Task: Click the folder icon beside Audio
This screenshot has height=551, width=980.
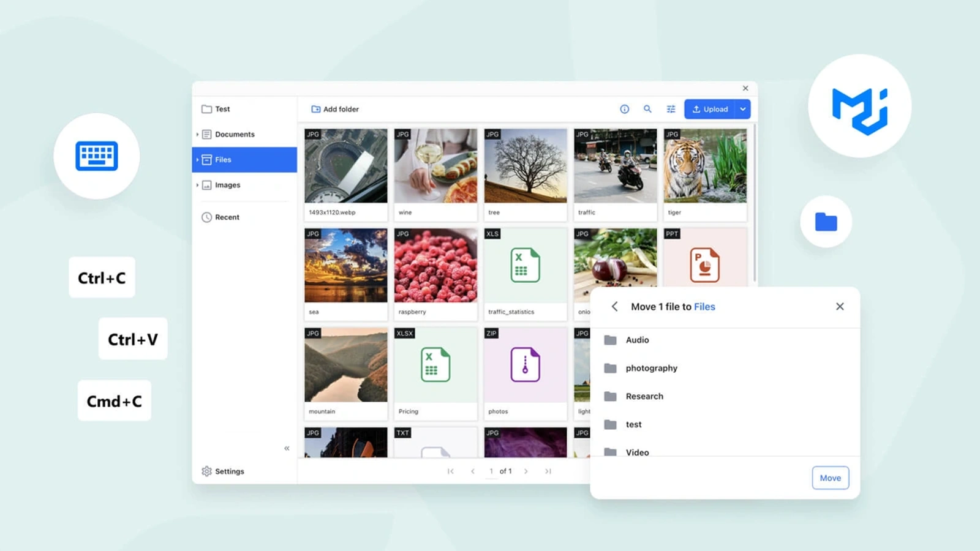Action: tap(610, 340)
